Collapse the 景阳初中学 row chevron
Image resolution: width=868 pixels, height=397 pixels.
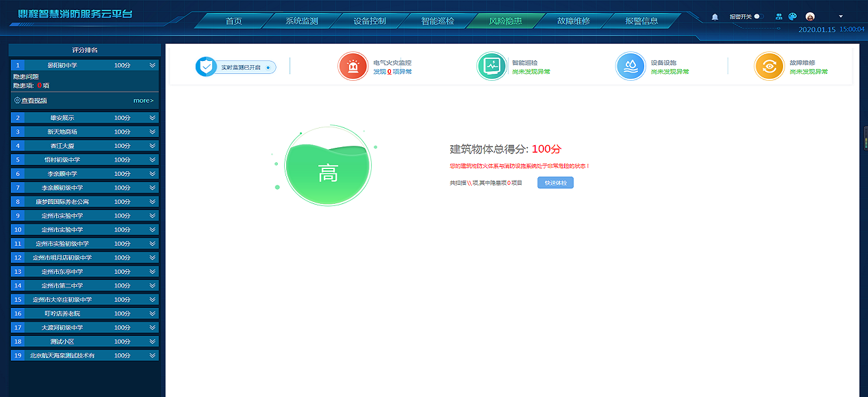click(x=153, y=65)
